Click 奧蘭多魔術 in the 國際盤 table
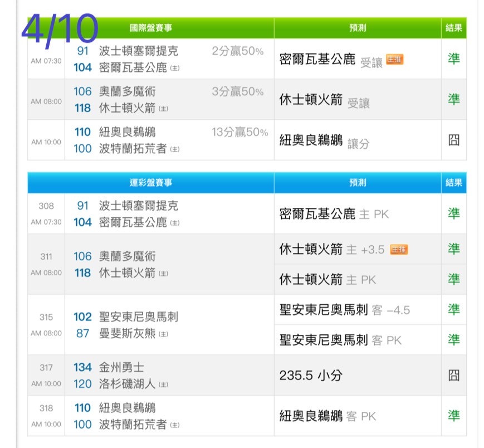Screen dimensions: 484x448 point(127,92)
